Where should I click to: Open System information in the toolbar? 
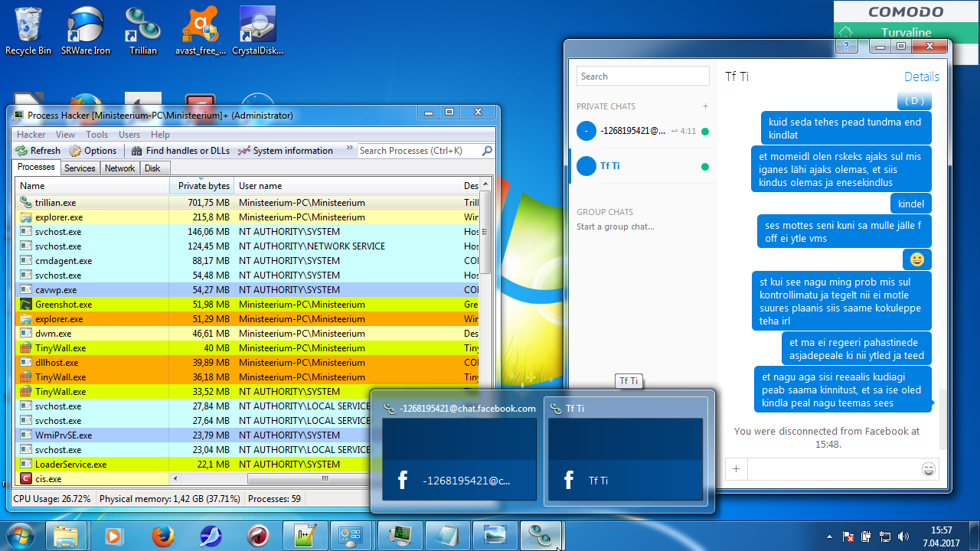pyautogui.click(x=285, y=151)
